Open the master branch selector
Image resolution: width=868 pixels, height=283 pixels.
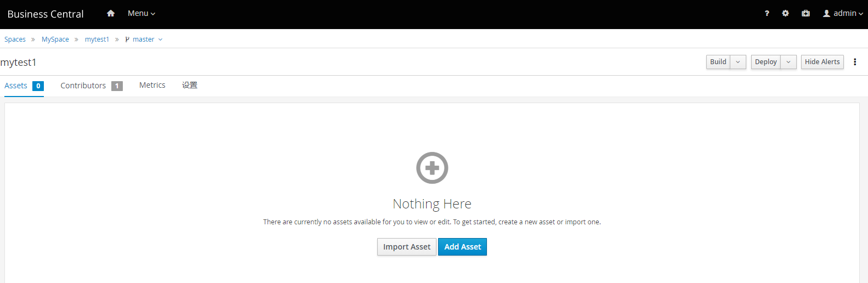point(144,39)
